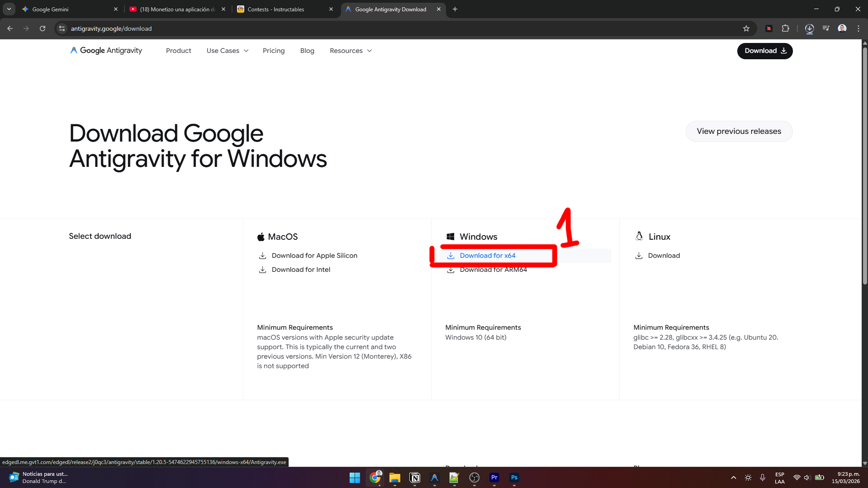This screenshot has width=868, height=488.
Task: Click the page vertical scrollbar thumb
Action: (x=865, y=165)
